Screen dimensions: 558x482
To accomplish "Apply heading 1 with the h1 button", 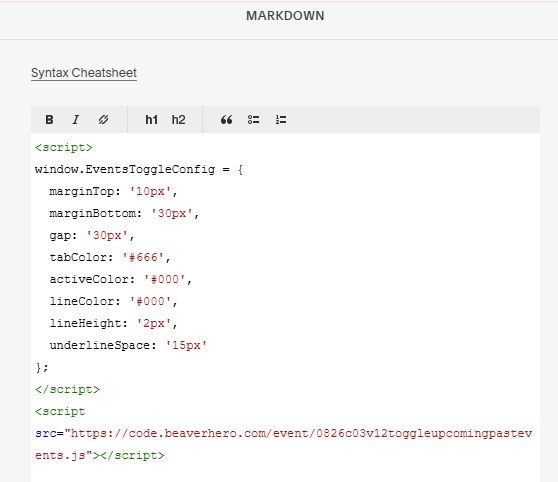I will (152, 120).
